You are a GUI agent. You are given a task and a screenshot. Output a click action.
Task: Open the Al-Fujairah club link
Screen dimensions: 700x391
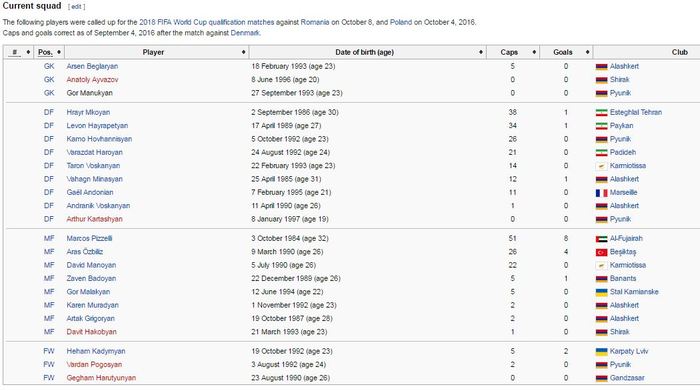pyautogui.click(x=626, y=238)
